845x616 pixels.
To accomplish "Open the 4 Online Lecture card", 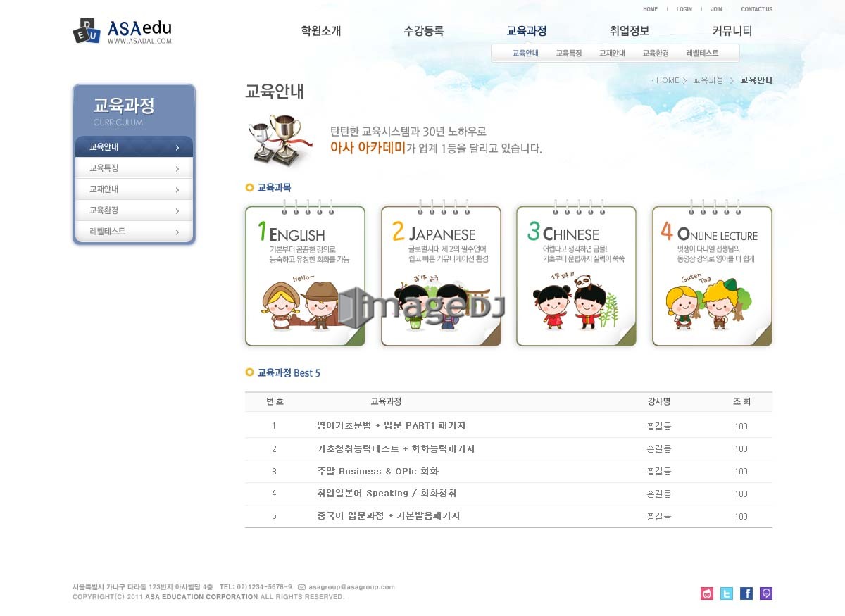I will point(712,275).
